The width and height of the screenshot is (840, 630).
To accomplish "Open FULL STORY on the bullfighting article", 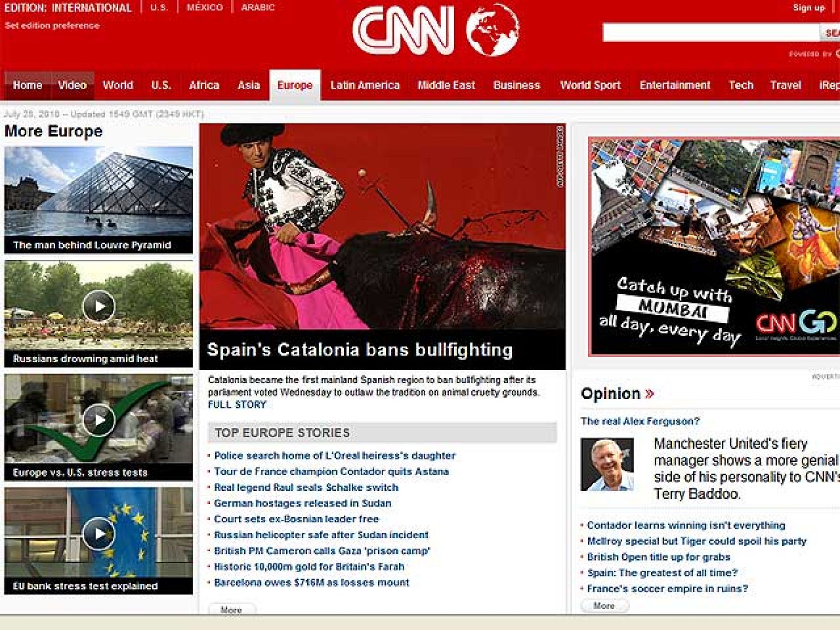I will tap(237, 404).
